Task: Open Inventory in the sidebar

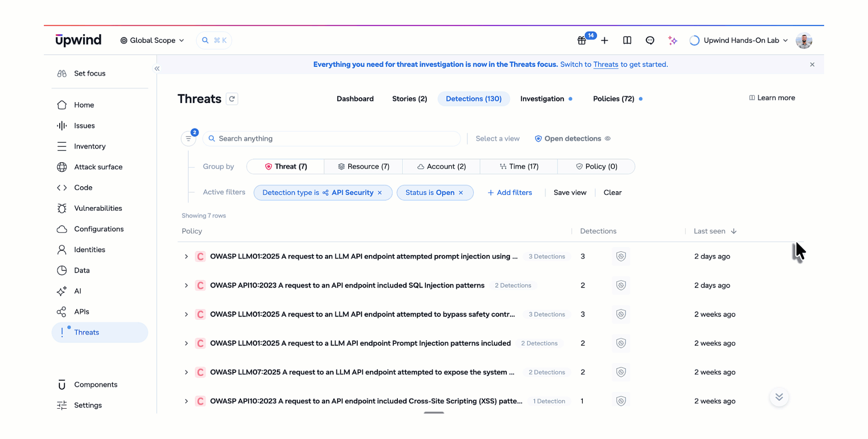Action: (99, 146)
